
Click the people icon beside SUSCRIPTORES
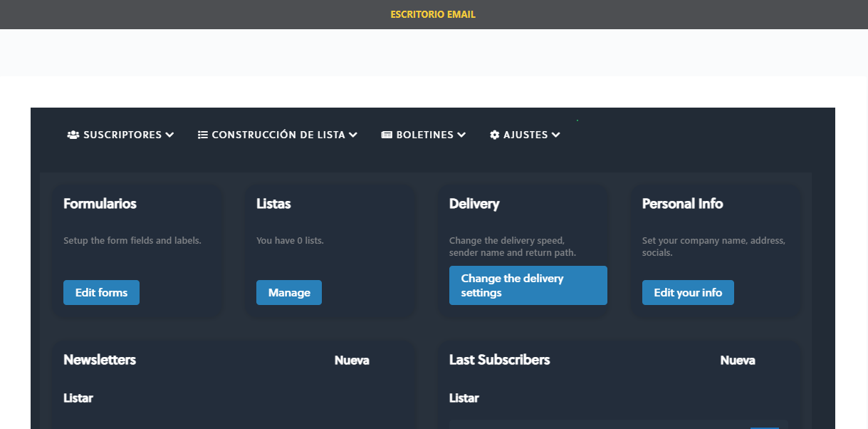pyautogui.click(x=73, y=134)
